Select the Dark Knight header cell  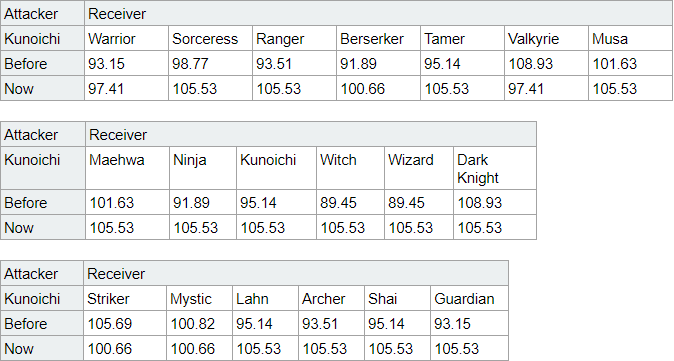click(495, 168)
